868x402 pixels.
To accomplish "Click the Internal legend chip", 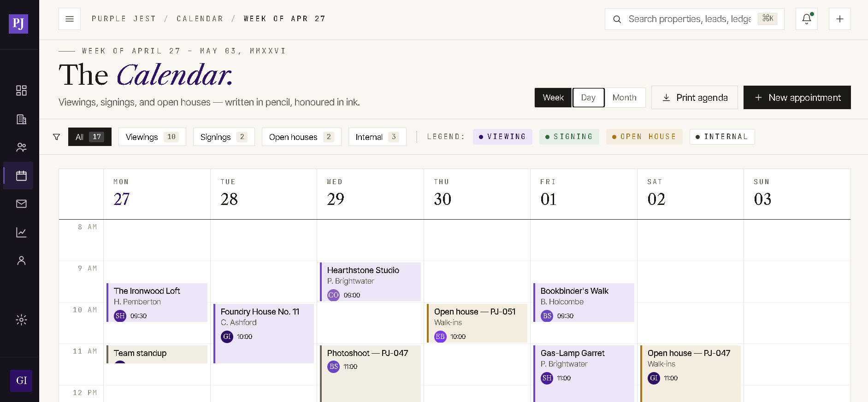I will (722, 137).
